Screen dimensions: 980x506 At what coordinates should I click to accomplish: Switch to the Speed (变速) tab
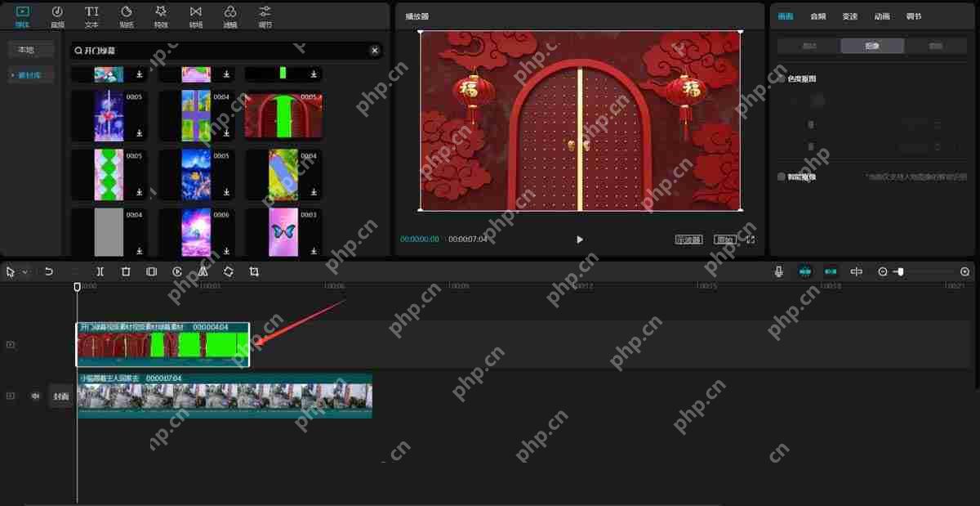click(849, 16)
